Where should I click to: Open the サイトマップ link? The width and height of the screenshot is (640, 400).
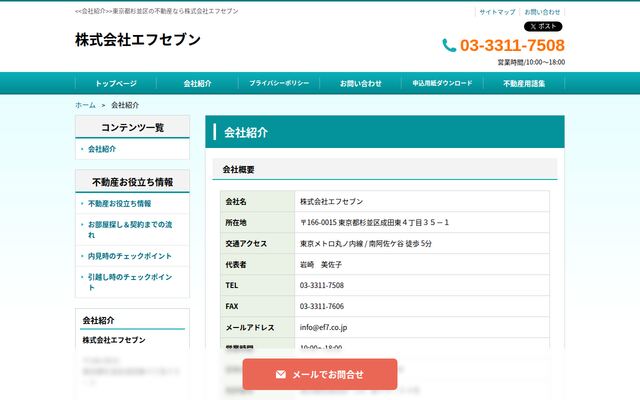point(497,12)
